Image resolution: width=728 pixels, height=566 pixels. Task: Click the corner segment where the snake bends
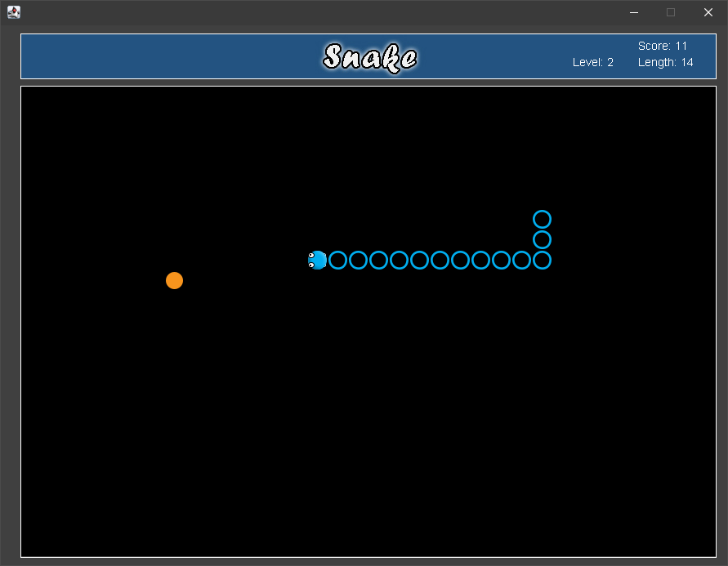tap(543, 261)
